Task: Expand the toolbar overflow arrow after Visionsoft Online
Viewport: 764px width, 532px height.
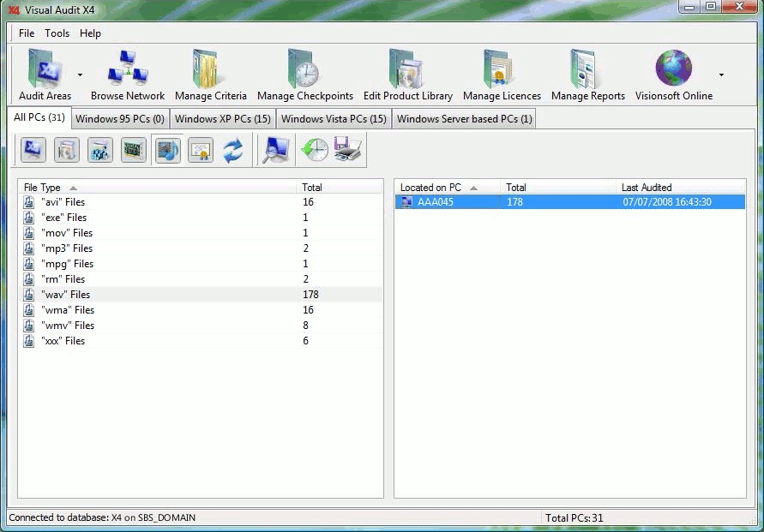Action: pyautogui.click(x=721, y=75)
